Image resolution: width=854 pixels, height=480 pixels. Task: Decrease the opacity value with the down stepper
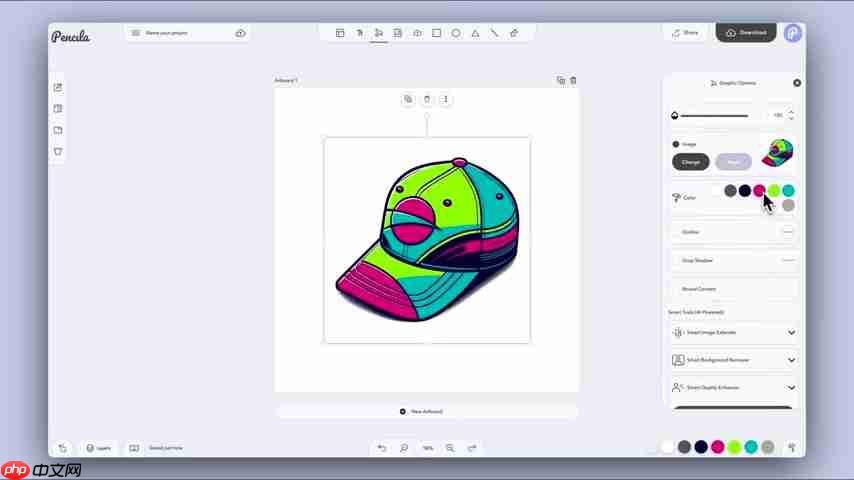(x=791, y=118)
